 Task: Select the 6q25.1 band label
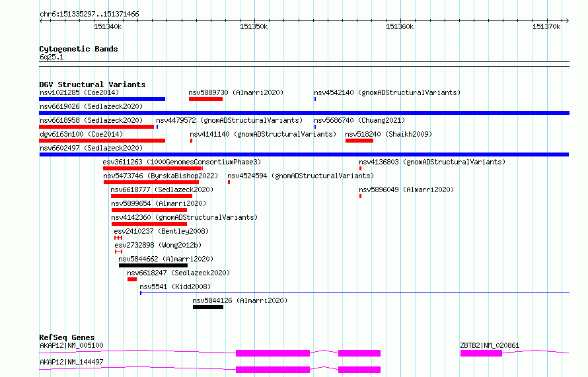click(x=52, y=57)
